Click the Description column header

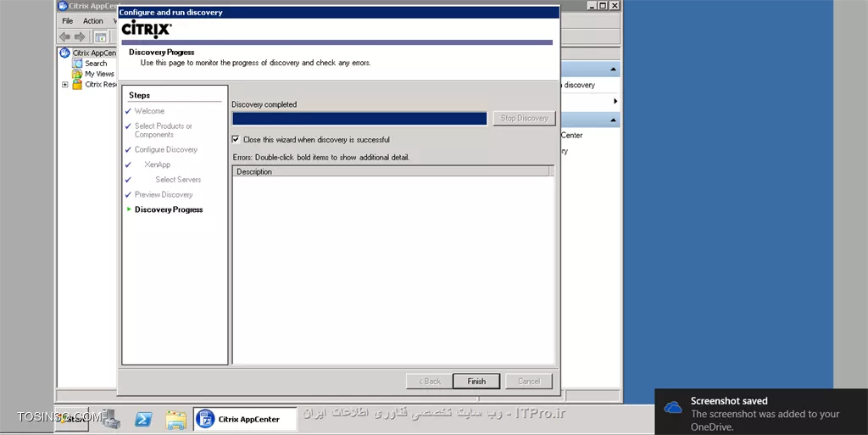pos(391,171)
